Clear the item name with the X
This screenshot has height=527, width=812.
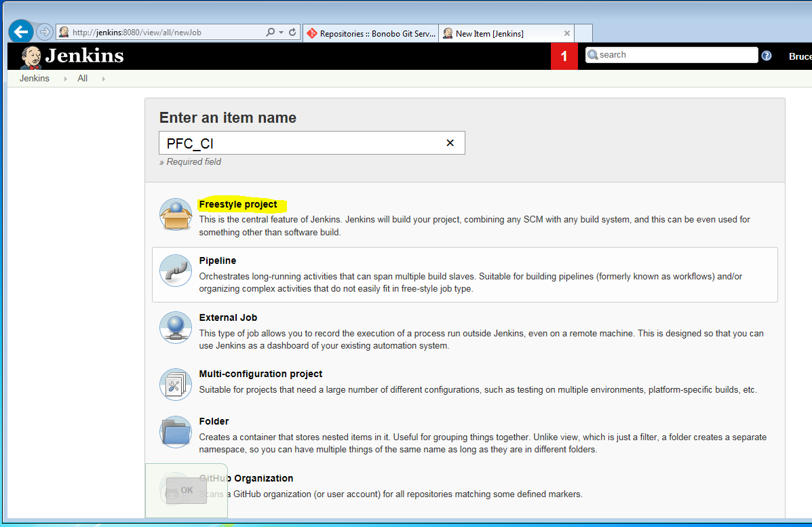450,143
